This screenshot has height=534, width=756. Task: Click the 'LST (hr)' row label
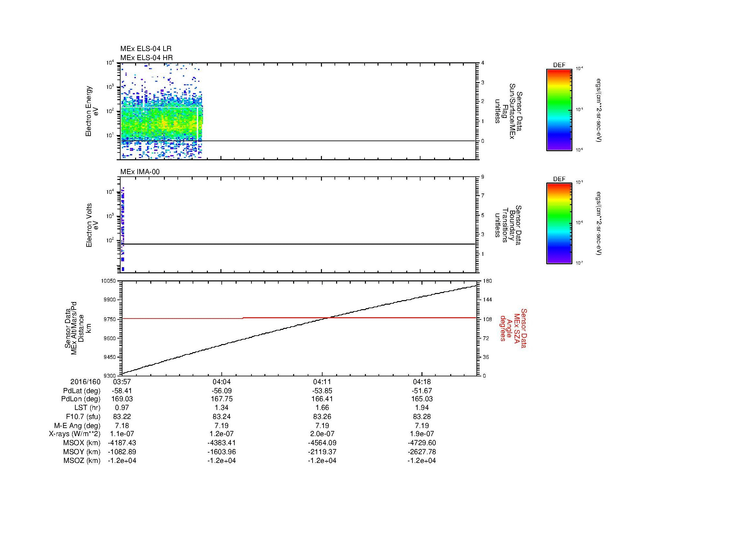click(87, 408)
